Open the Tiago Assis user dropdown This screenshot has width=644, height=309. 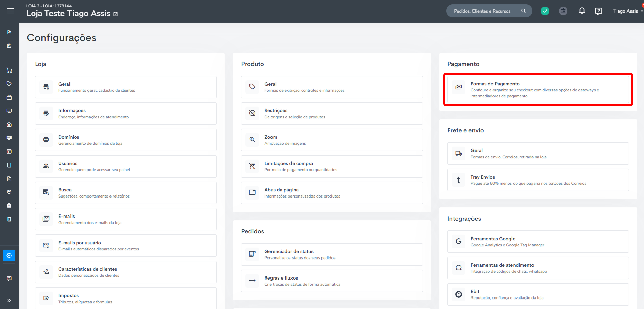628,11
